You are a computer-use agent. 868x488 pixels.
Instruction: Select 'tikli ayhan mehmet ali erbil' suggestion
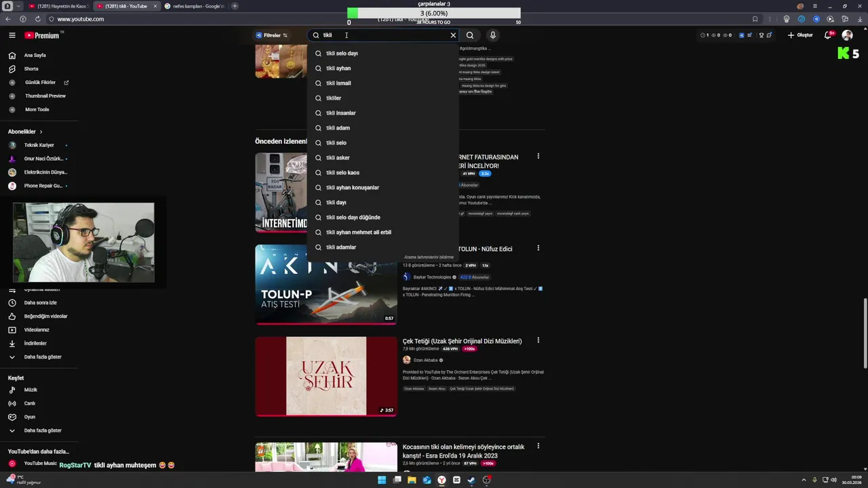point(383,232)
